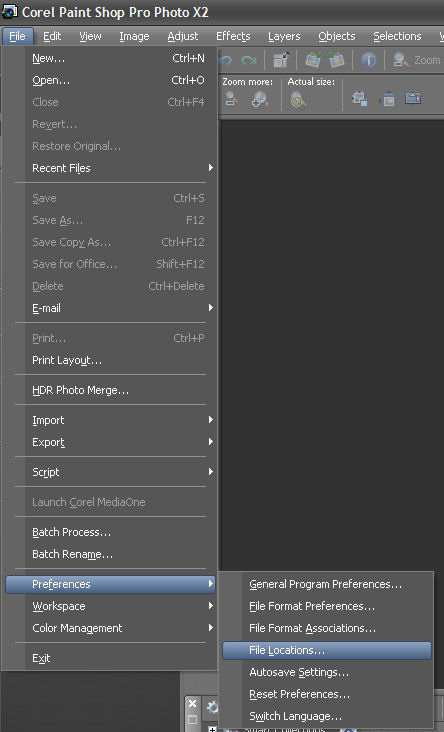Viewport: 444px width, 732px height.
Task: Click the framed picture fit icon
Action: 388,99
